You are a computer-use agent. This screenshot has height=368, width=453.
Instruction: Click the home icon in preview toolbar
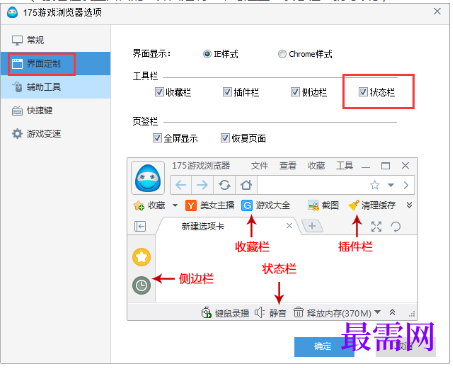[246, 185]
